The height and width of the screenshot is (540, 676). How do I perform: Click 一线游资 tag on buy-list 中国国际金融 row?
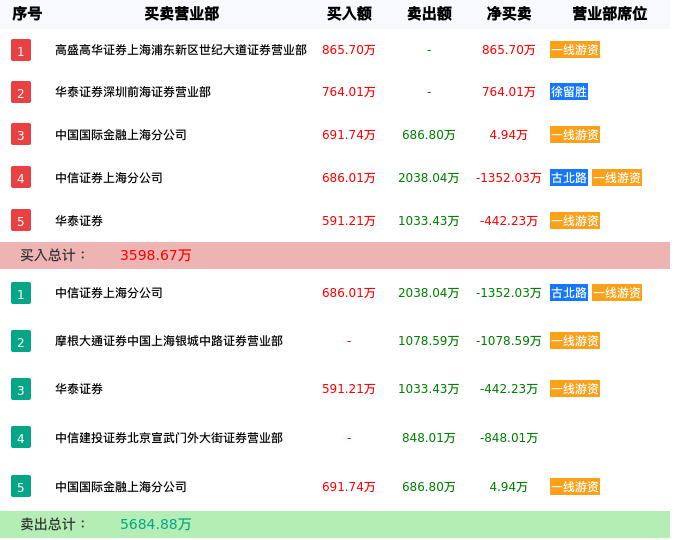[575, 135]
